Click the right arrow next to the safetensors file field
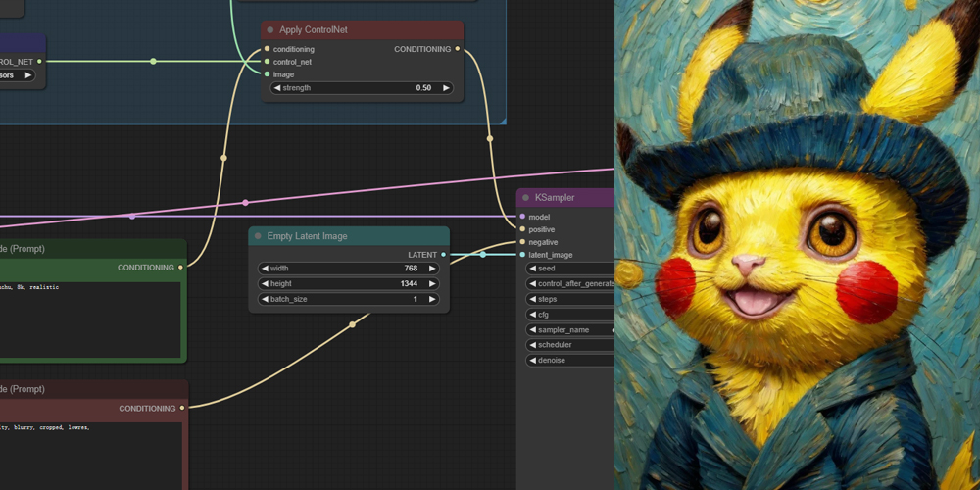The width and height of the screenshot is (980, 490). click(27, 75)
